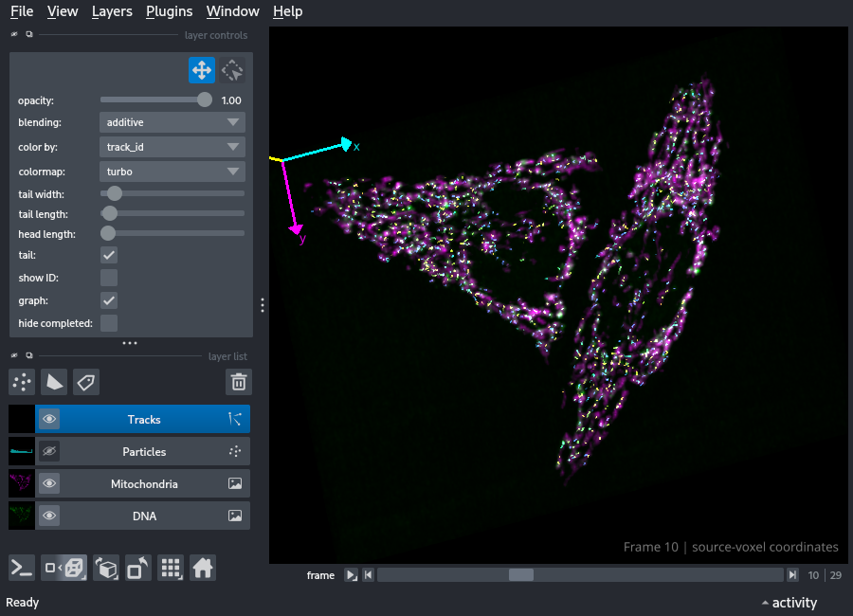Open the Layers menu

click(x=112, y=11)
